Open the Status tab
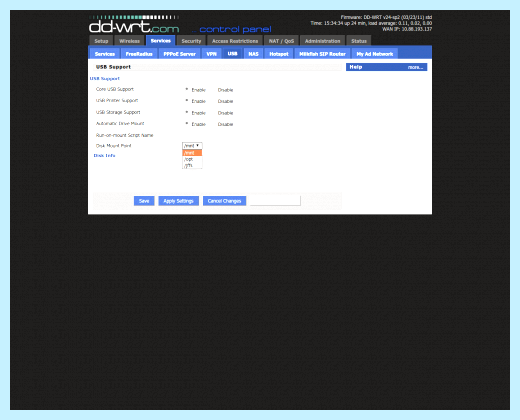 tap(359, 41)
